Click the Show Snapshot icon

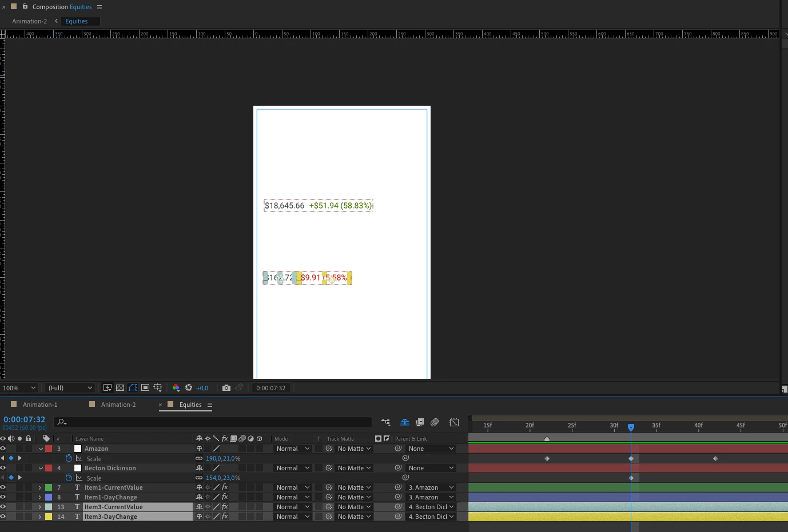click(240, 387)
